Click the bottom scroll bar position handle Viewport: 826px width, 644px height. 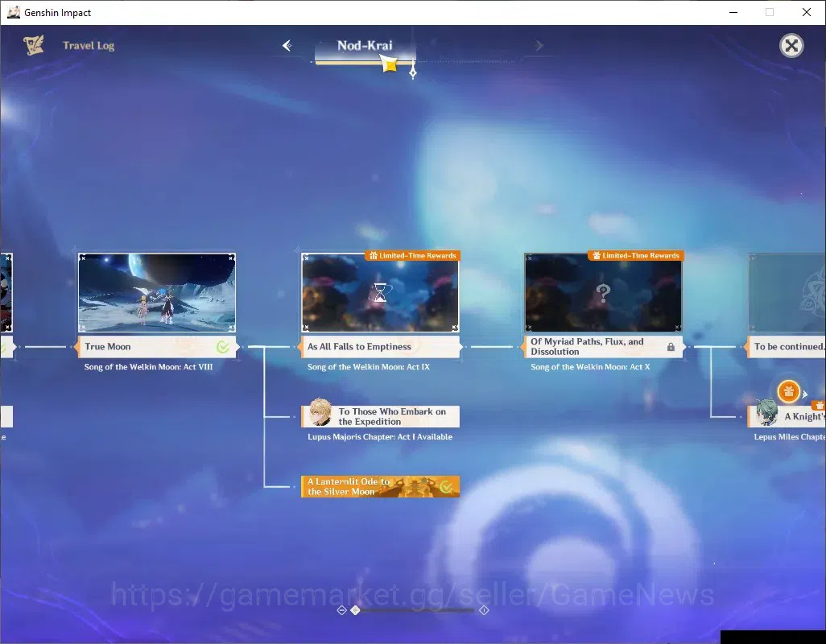[x=355, y=610]
